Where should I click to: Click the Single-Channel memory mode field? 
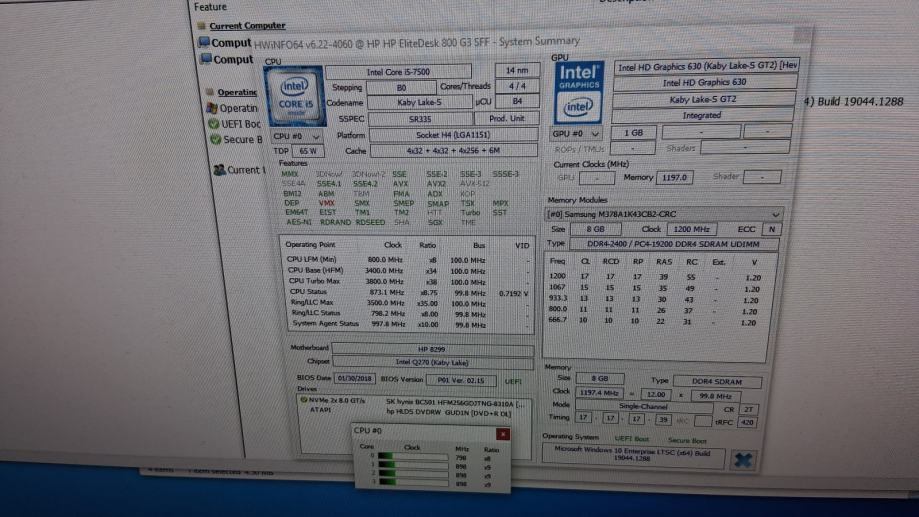[x=644, y=406]
